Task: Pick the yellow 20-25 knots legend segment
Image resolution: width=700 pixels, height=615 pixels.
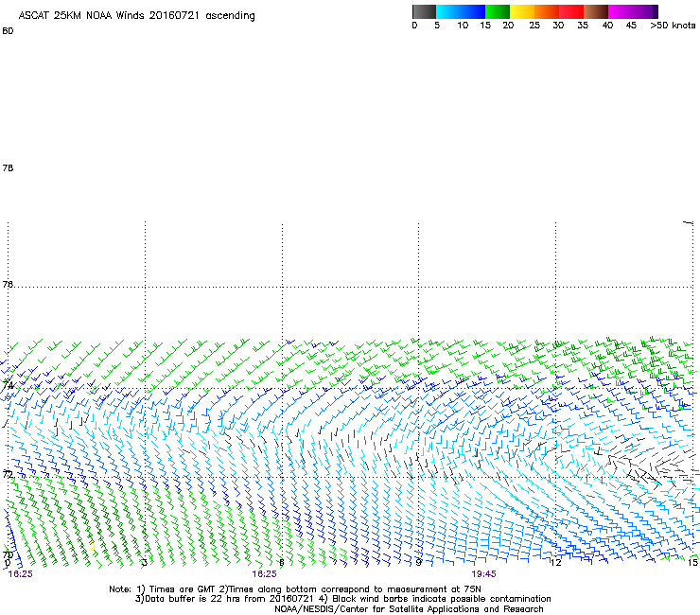Action: 522,11
